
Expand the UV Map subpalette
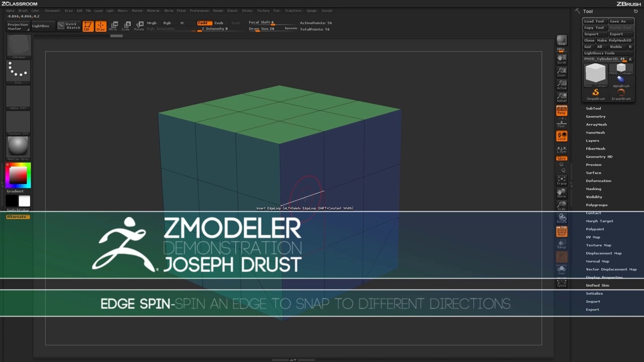tap(593, 237)
